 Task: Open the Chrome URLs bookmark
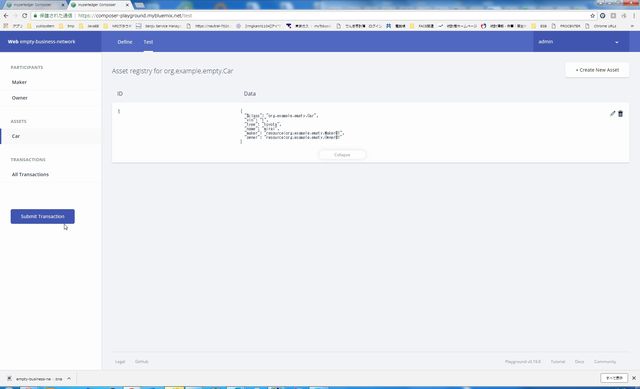tap(601, 26)
